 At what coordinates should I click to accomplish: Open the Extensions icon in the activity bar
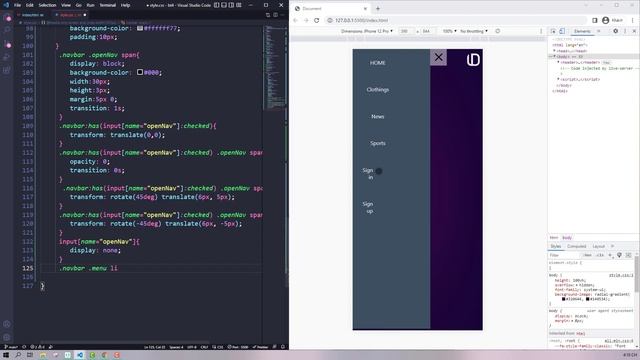[x=7, y=70]
